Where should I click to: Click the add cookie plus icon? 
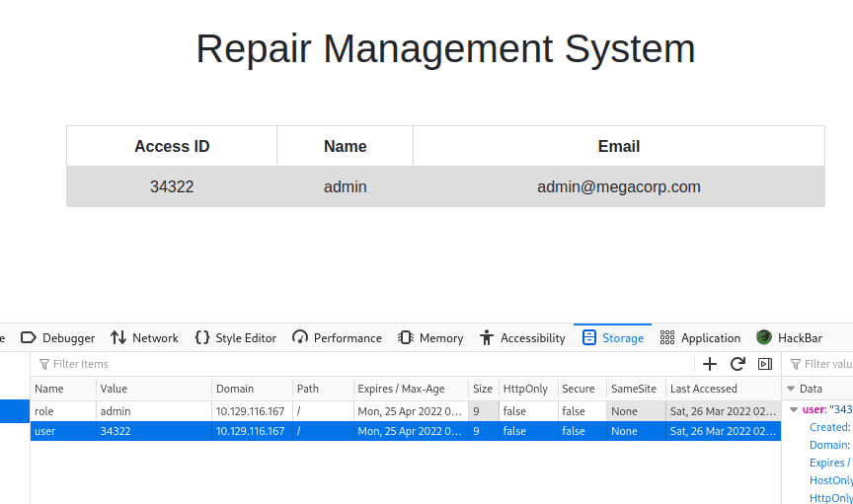coord(709,364)
